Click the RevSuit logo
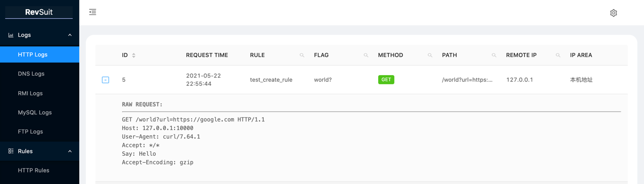Image resolution: width=644 pixels, height=184 pixels. (39, 12)
